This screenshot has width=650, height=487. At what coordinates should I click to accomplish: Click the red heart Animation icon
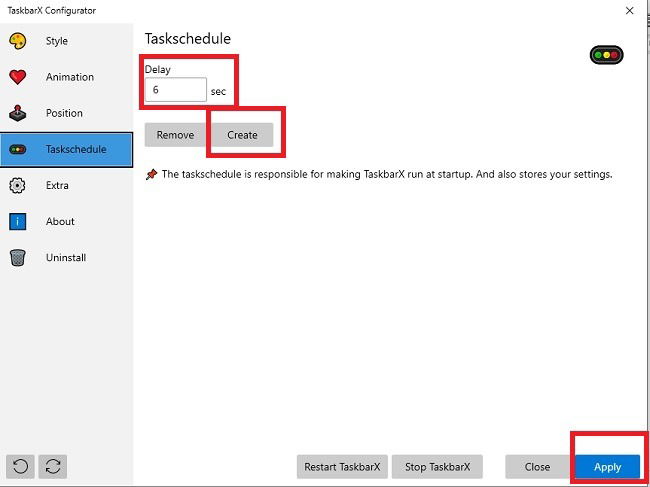(x=17, y=77)
